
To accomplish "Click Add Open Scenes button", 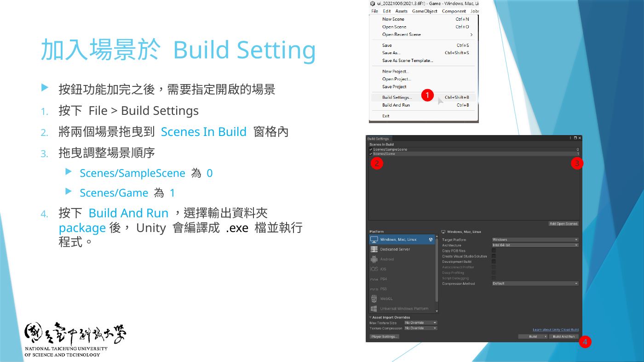I will pyautogui.click(x=563, y=224).
